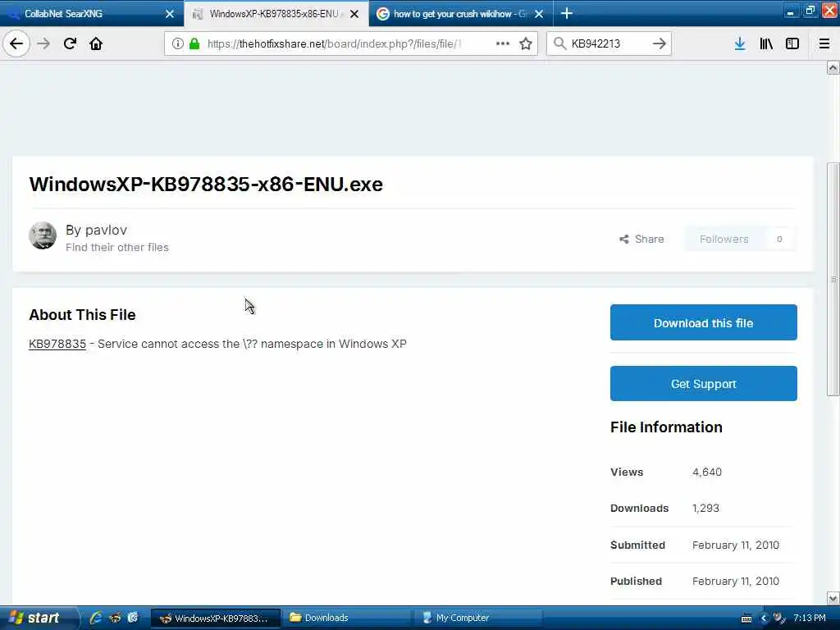The height and width of the screenshot is (630, 840).
Task: Click the address bar URL
Action: [x=335, y=43]
